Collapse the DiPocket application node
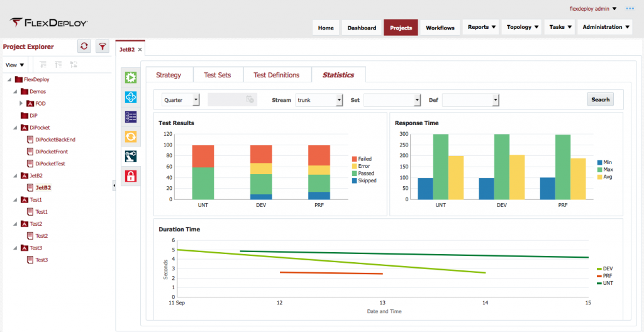 tap(16, 128)
